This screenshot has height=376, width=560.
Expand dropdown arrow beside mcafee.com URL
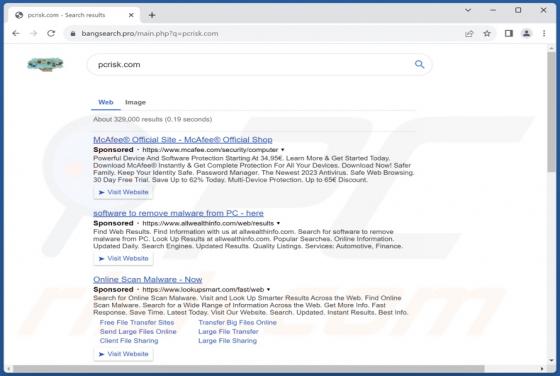pyautogui.click(x=282, y=150)
